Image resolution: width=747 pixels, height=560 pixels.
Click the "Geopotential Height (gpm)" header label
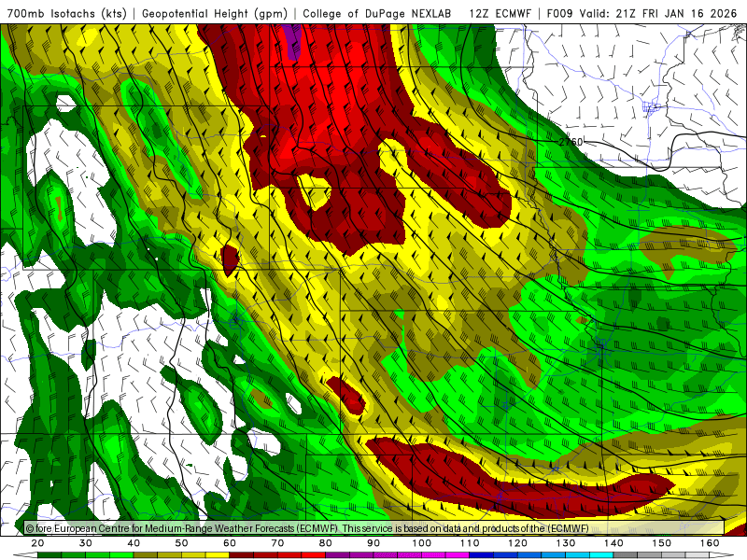coord(215,13)
